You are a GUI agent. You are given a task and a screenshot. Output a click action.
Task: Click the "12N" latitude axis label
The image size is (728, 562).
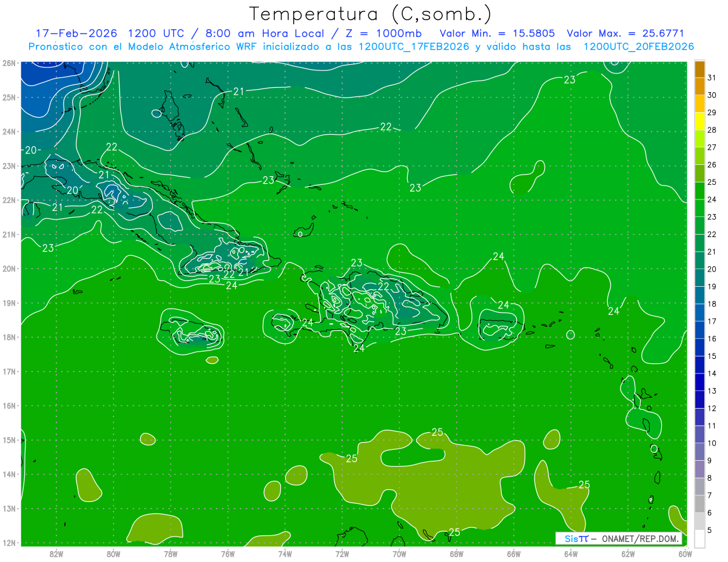[x=8, y=543]
